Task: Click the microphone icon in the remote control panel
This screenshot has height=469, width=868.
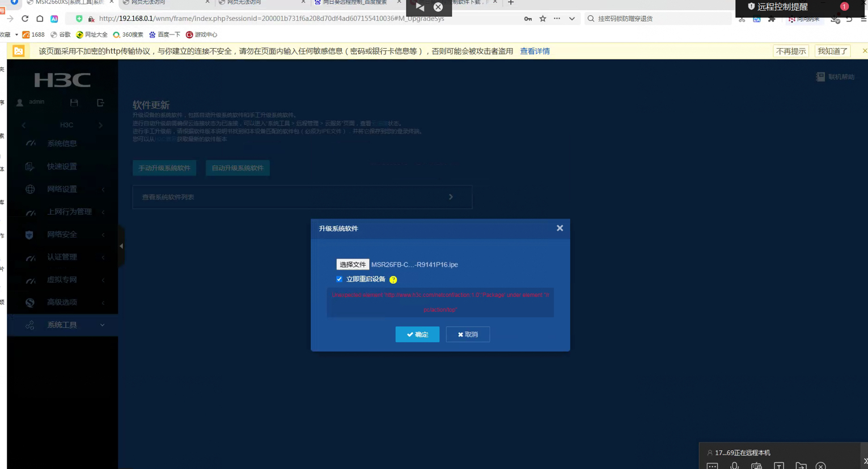Action: tap(734, 466)
